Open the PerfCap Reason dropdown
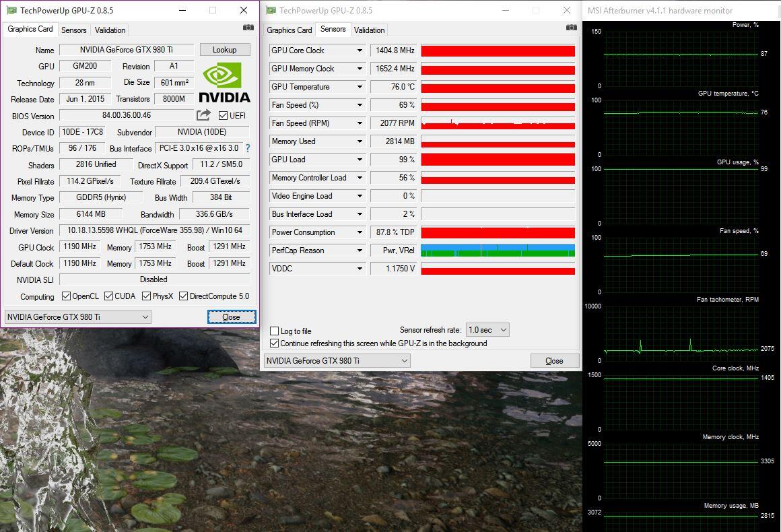 [x=360, y=251]
